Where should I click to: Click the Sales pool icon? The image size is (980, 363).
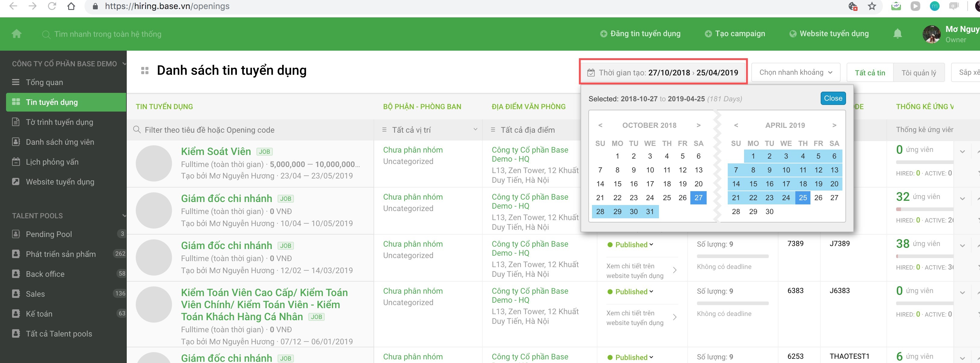(16, 294)
